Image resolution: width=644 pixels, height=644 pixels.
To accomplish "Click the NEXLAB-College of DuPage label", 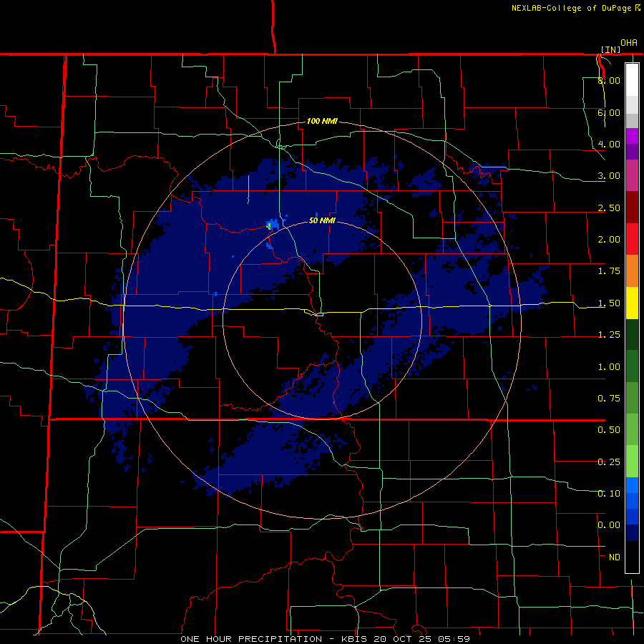I will (576, 8).
